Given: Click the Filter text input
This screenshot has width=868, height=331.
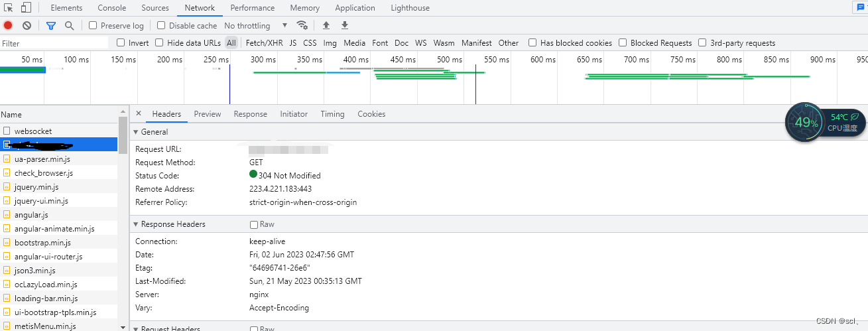Looking at the screenshot, I should (54, 43).
